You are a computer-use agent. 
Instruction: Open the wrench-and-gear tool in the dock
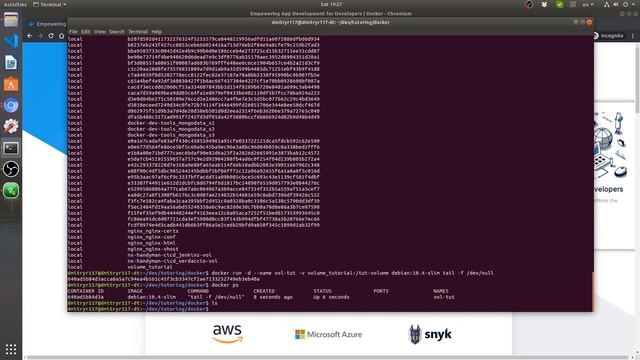(x=11, y=127)
